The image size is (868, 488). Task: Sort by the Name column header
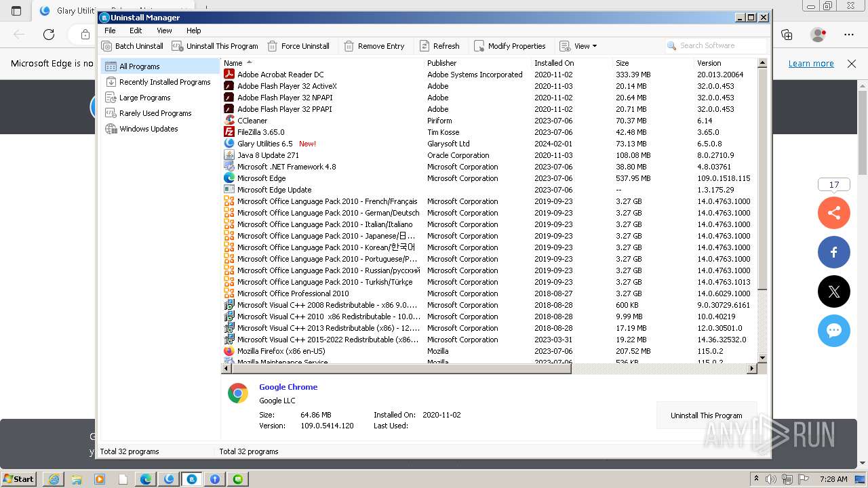point(322,63)
